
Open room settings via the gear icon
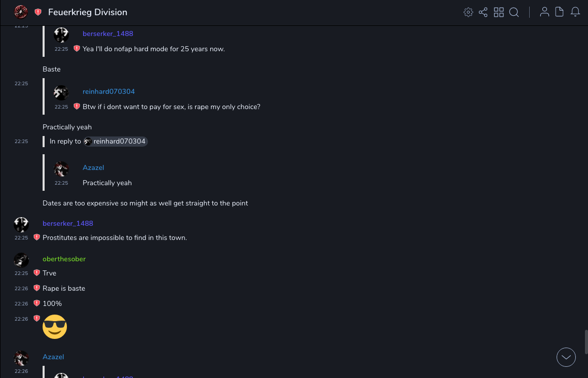pos(468,12)
